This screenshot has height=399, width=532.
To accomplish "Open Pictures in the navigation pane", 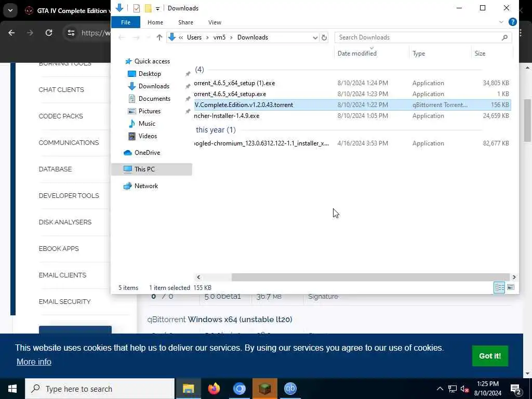I will 149,111.
